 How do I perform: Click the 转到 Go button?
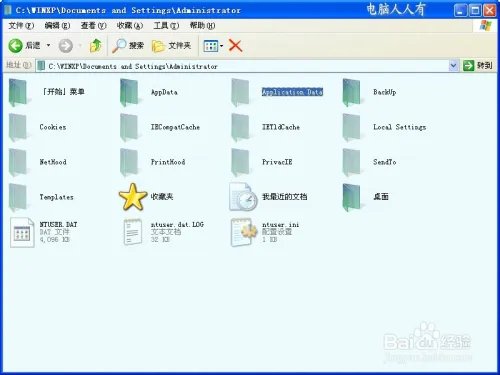[477, 66]
